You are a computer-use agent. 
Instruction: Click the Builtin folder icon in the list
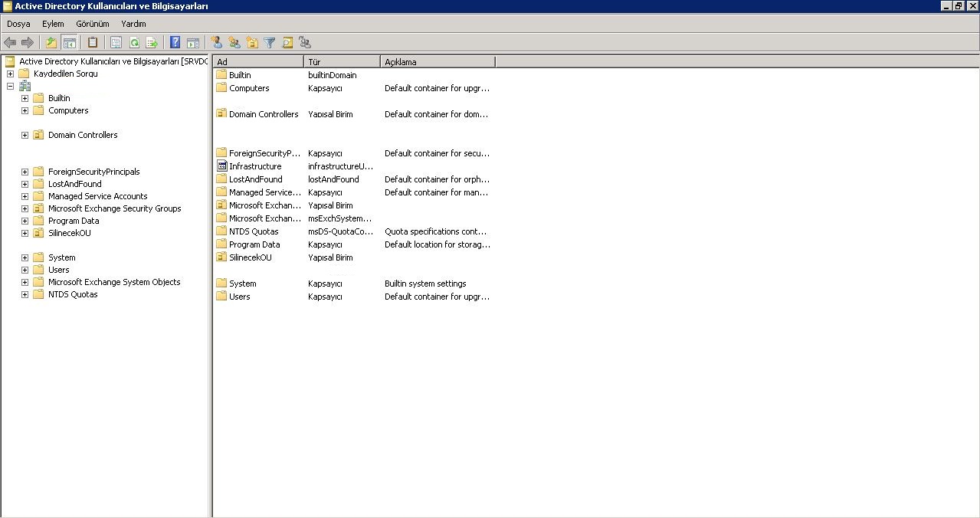click(x=222, y=75)
